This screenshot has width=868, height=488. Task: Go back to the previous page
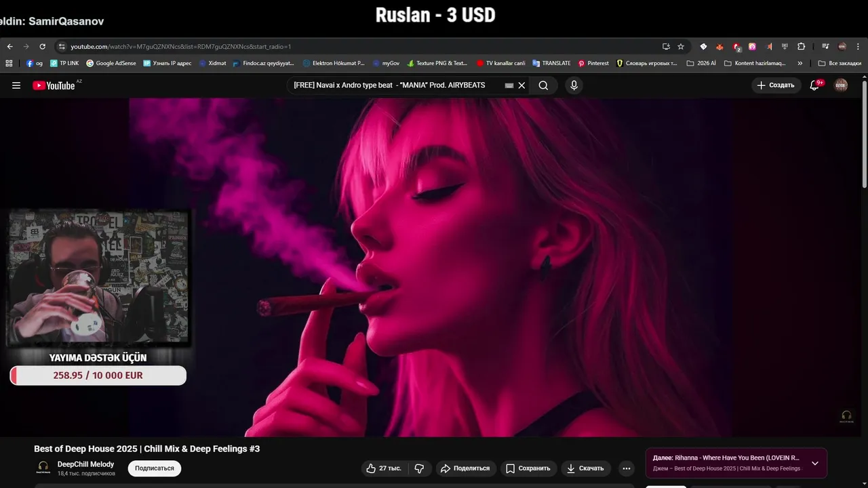9,47
